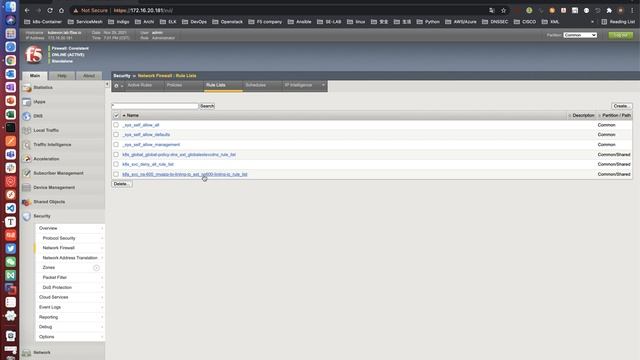Check the box for _sys_self_allow_management
Viewport: 640px width, 360px height.
[116, 144]
